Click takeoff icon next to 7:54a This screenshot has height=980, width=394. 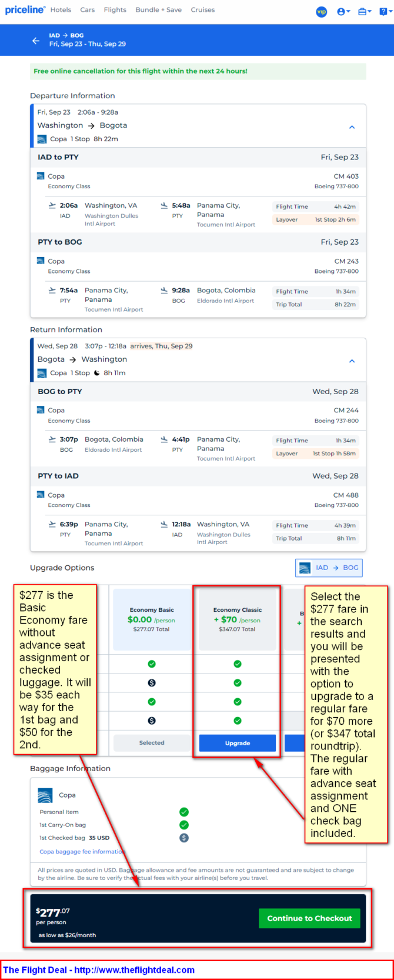coord(52,290)
